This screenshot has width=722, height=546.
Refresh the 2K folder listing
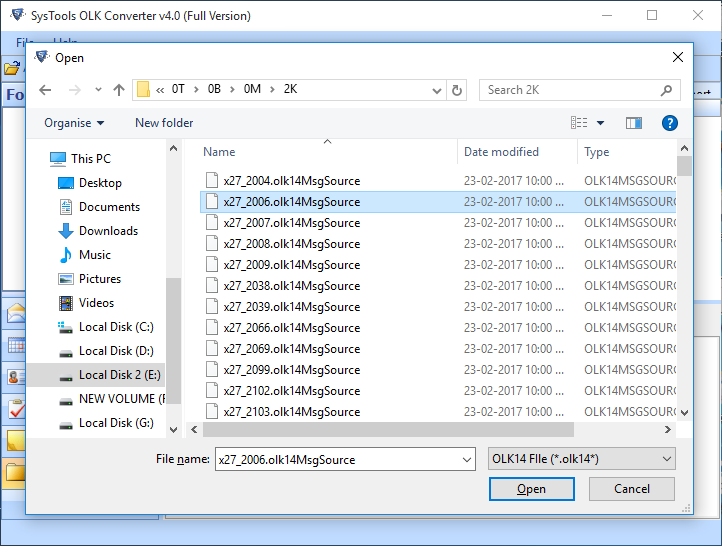[x=456, y=90]
